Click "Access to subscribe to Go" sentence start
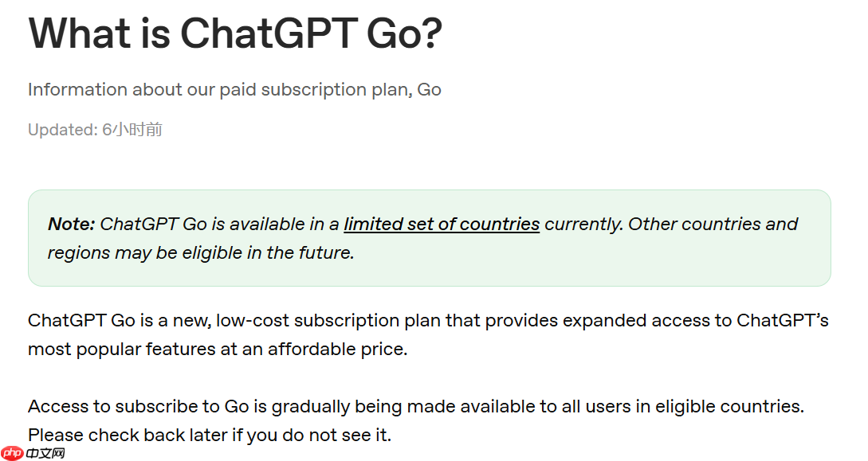Viewport: 868px width, 461px height. pyautogui.click(x=139, y=407)
